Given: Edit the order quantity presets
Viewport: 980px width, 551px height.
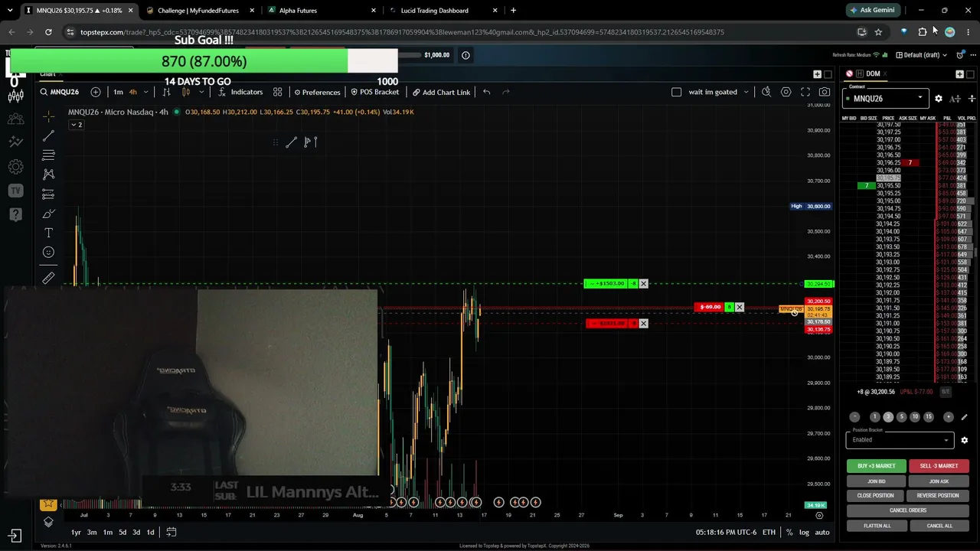Looking at the screenshot, I should coord(964,417).
